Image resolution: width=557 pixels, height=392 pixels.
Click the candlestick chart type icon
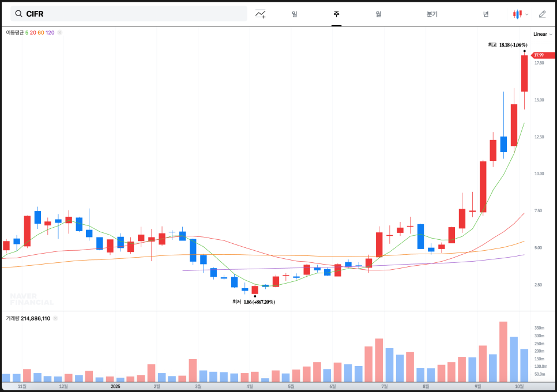[518, 14]
